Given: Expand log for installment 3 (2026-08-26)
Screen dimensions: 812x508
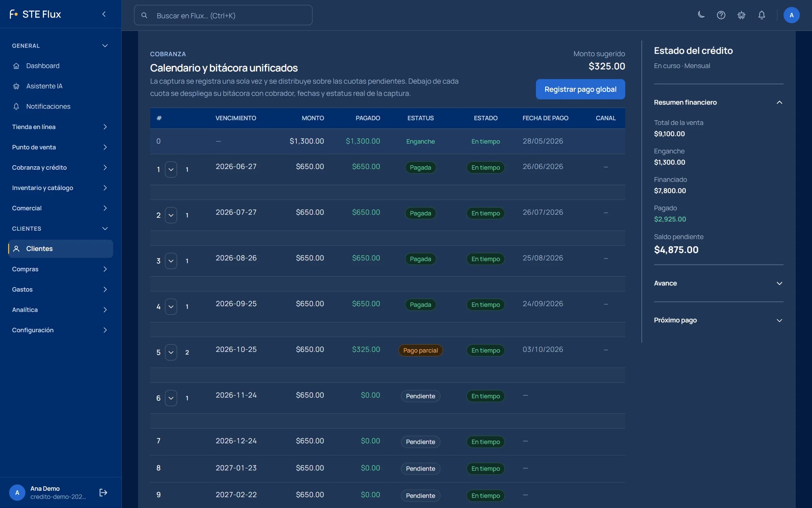Looking at the screenshot, I should pyautogui.click(x=171, y=261).
